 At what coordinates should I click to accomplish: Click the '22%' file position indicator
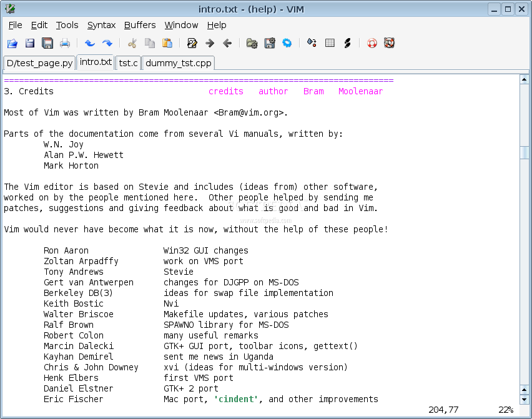[x=506, y=410]
